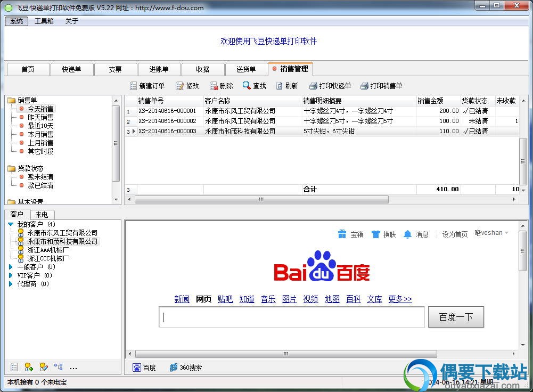Open the 地图 link on Baidu

332,299
